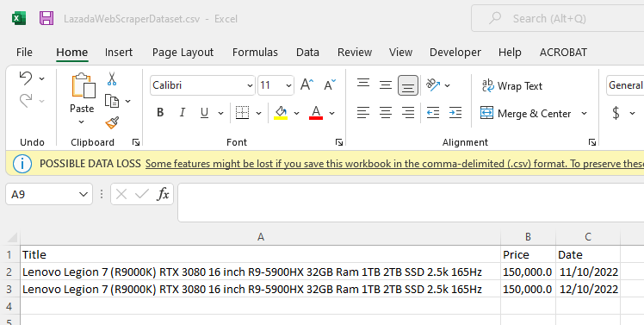Viewport: 644px width, 325px height.
Task: Toggle Italic formatting
Action: point(183,113)
